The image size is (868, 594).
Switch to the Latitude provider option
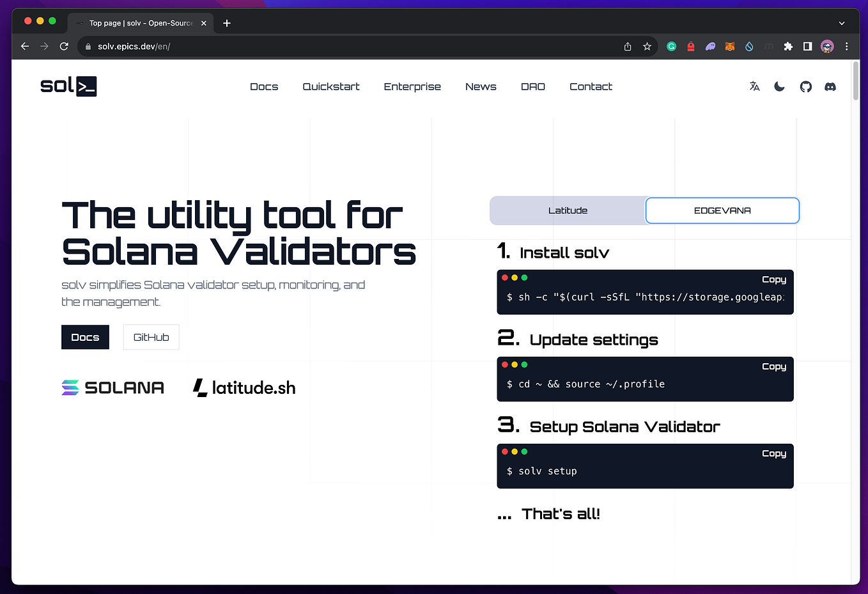point(568,210)
